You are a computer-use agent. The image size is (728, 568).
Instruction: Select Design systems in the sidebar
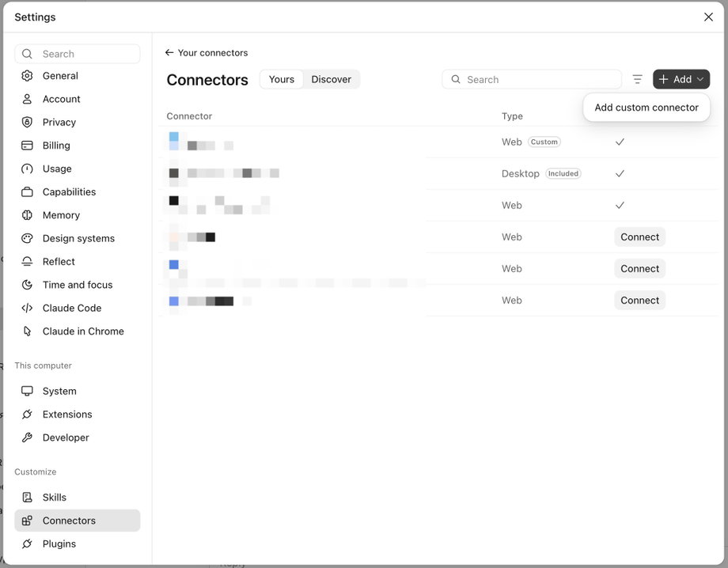77,238
